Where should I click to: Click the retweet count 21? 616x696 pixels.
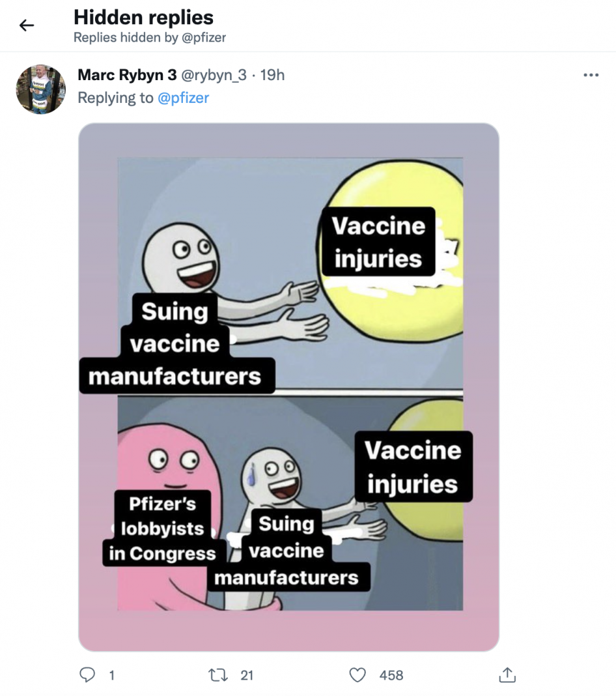247,676
